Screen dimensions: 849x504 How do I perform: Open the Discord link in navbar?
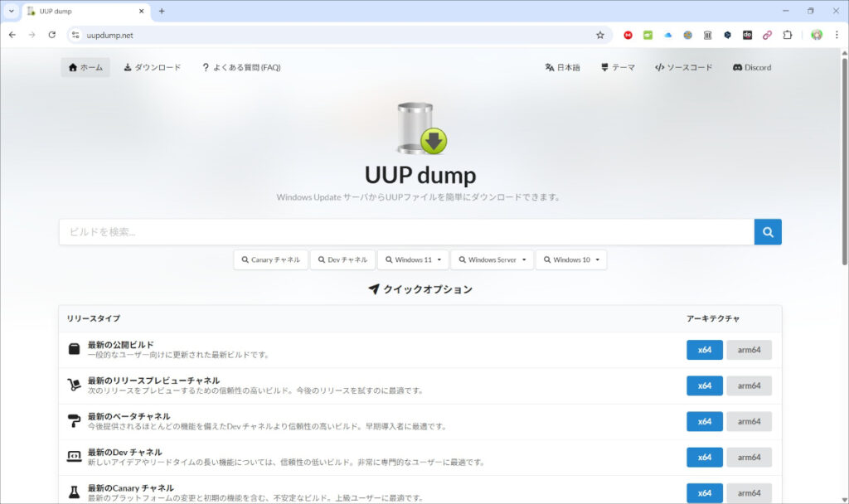click(751, 67)
